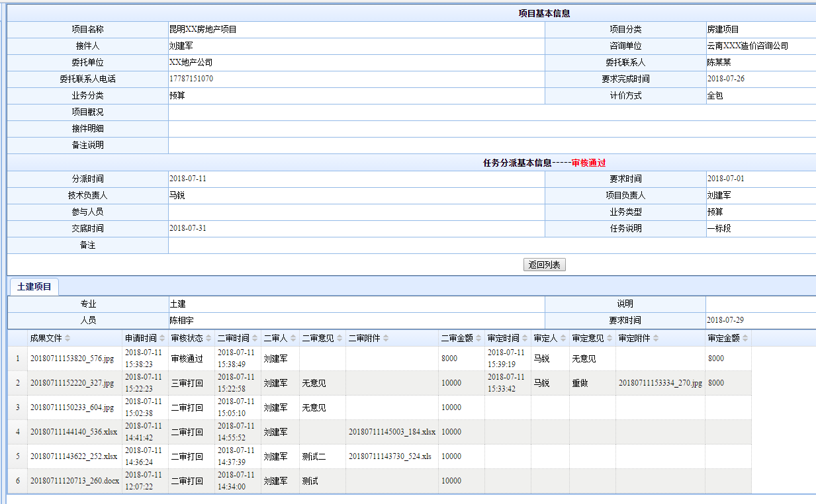Sort table by 申请时间 using its arrow icon
This screenshot has height=504, width=816.
pyautogui.click(x=162, y=339)
